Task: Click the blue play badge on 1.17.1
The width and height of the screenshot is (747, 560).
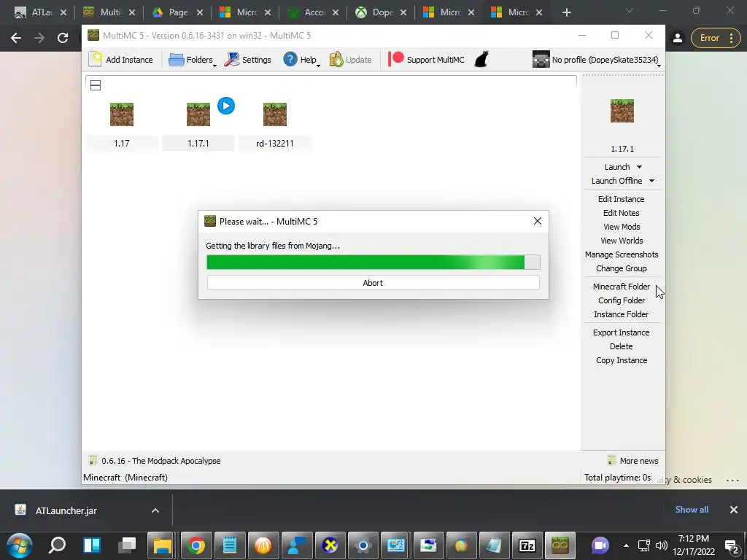Action: pos(226,106)
